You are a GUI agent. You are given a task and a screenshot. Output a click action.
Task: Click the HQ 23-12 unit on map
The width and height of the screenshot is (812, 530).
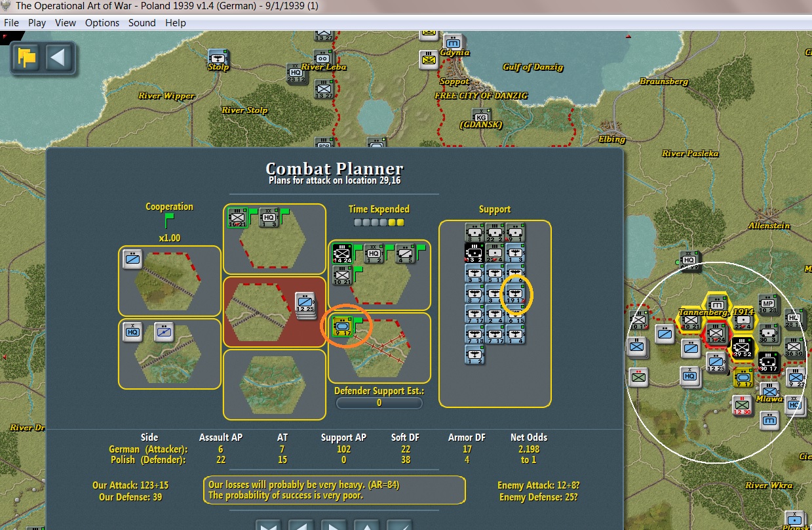click(296, 73)
